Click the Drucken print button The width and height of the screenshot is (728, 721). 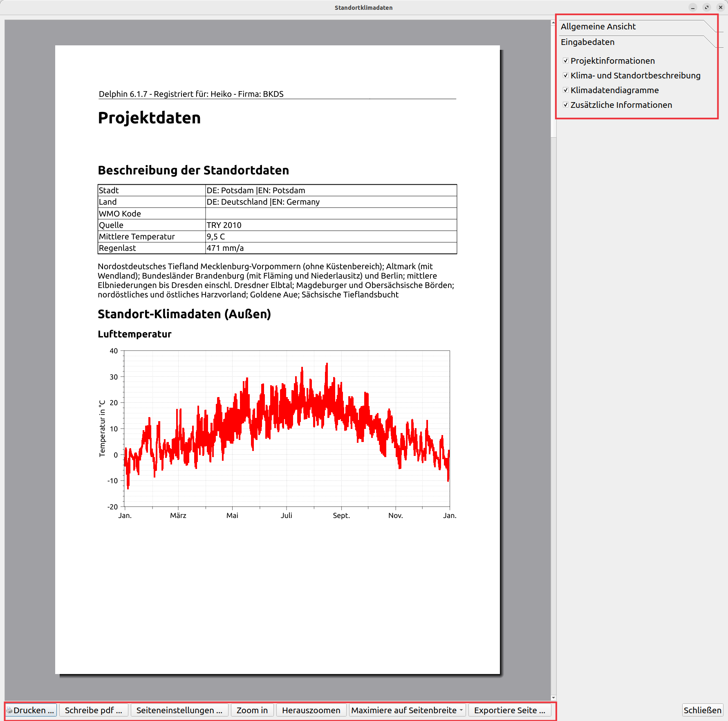(31, 710)
